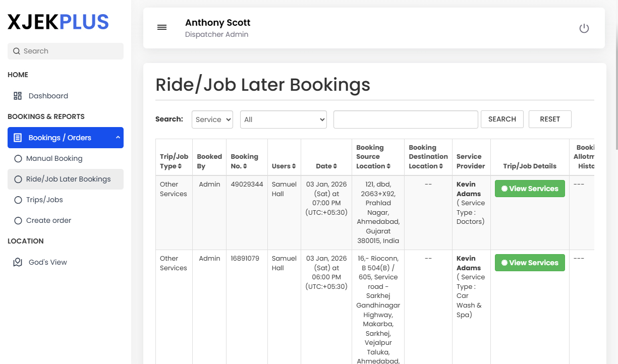Image resolution: width=618 pixels, height=364 pixels.
Task: Click the magnifying glass in sidebar search
Action: pyautogui.click(x=16, y=51)
